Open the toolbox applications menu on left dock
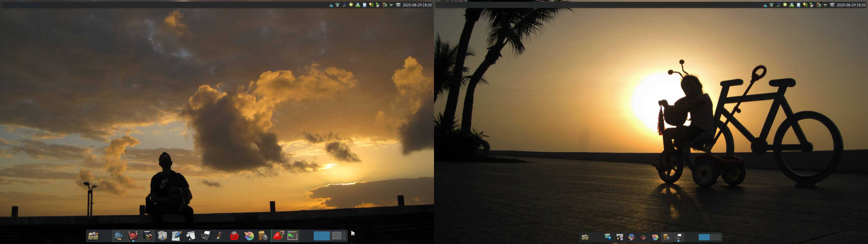 (x=93, y=236)
